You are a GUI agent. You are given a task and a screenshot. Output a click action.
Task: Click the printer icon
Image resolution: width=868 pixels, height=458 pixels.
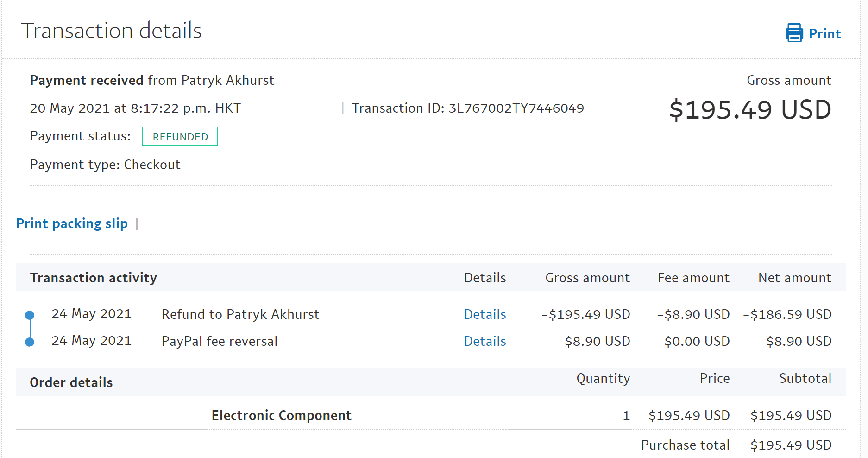click(x=794, y=33)
